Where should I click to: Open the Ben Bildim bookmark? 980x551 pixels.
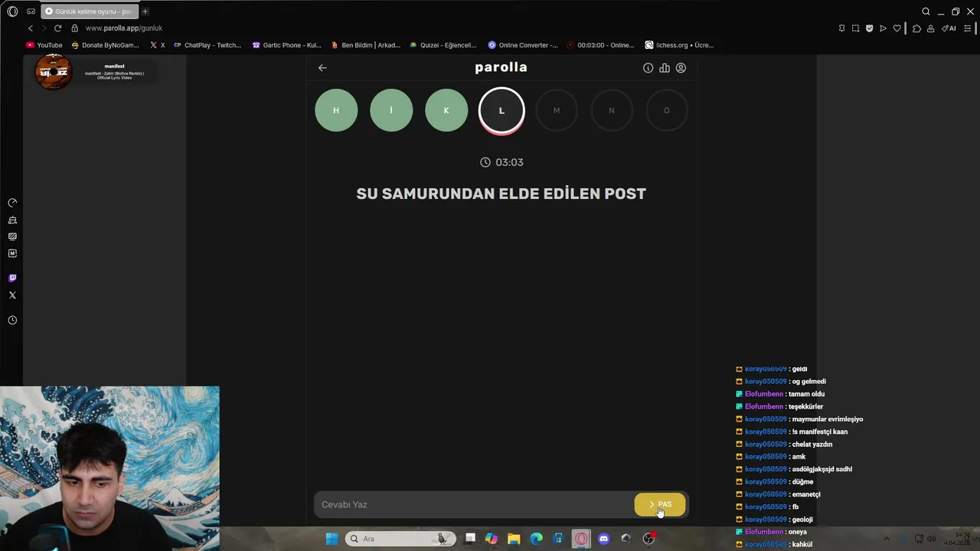coord(366,45)
